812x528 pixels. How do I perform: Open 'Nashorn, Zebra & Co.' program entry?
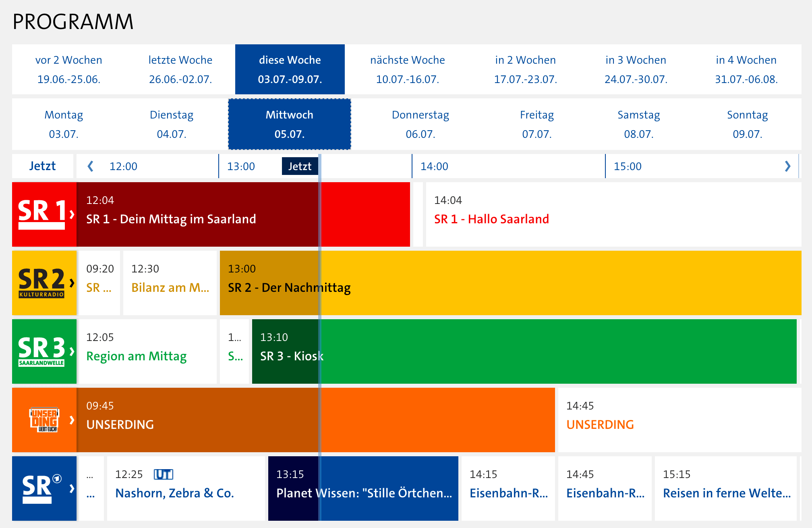174,493
